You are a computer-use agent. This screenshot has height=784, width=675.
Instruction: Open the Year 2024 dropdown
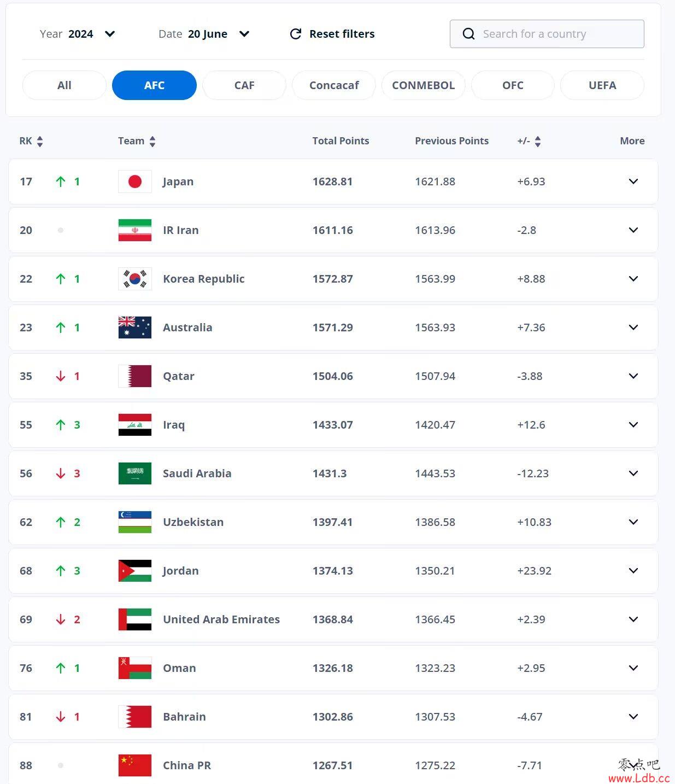[x=110, y=34]
